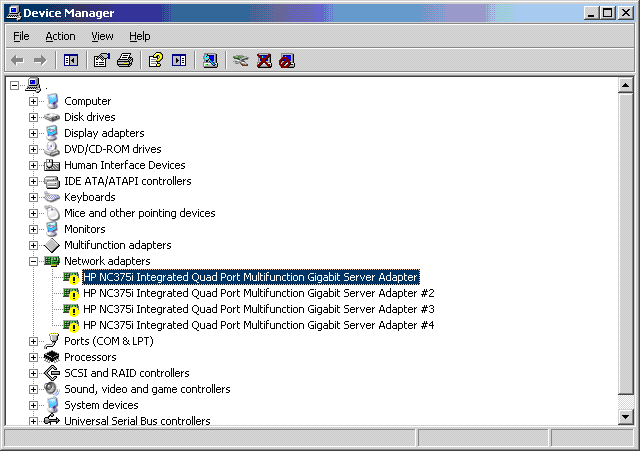640x451 pixels.
Task: Expand the Ports (COM & LPT) category
Action: coord(33,341)
